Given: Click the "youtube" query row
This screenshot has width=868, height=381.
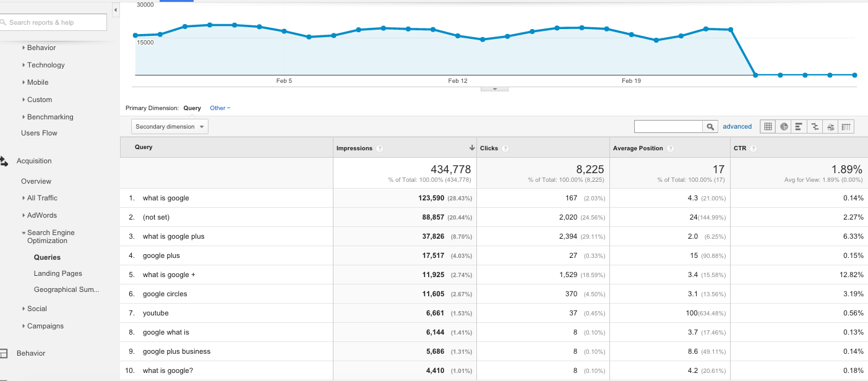Looking at the screenshot, I should (155, 313).
